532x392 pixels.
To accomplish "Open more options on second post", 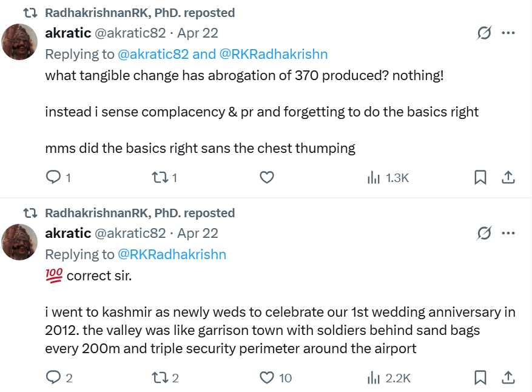I will point(508,233).
